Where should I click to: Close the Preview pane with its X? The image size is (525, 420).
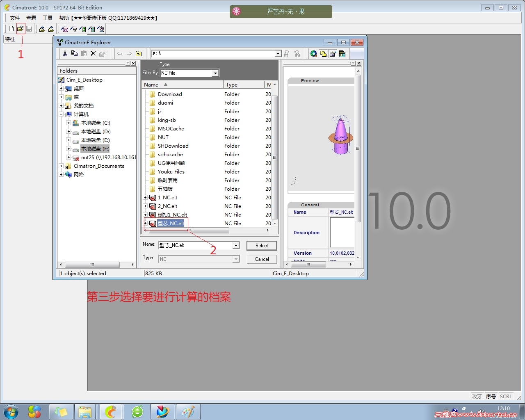(359, 63)
